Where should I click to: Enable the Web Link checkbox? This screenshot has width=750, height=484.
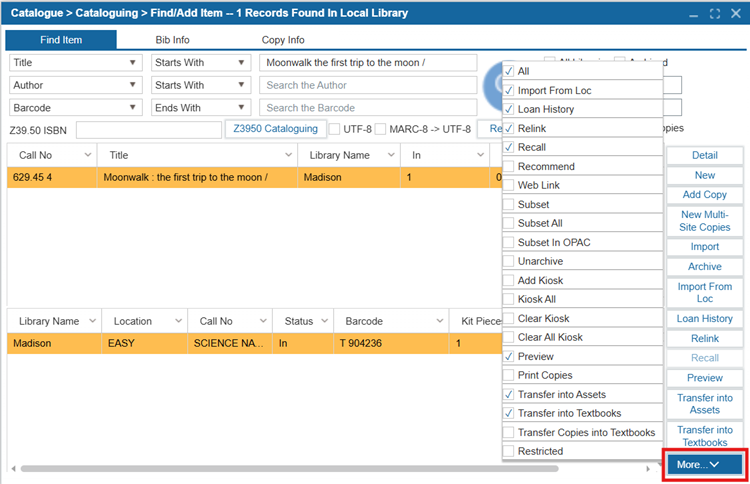point(508,185)
